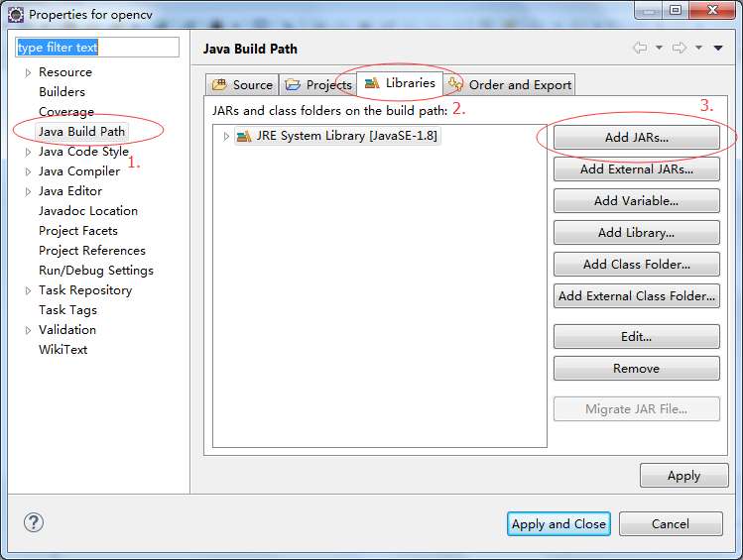Click the JRE System Library icon
Screen dimensions: 743x560
click(x=244, y=137)
